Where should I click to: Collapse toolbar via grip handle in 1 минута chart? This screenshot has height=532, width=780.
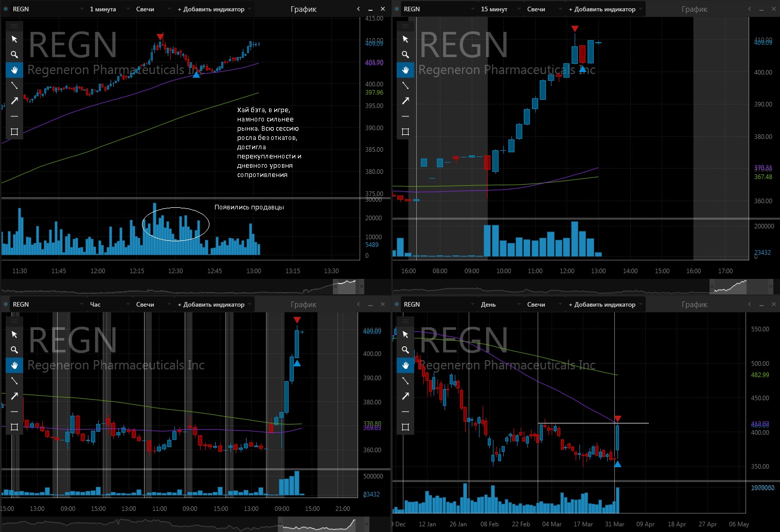pyautogui.click(x=14, y=26)
